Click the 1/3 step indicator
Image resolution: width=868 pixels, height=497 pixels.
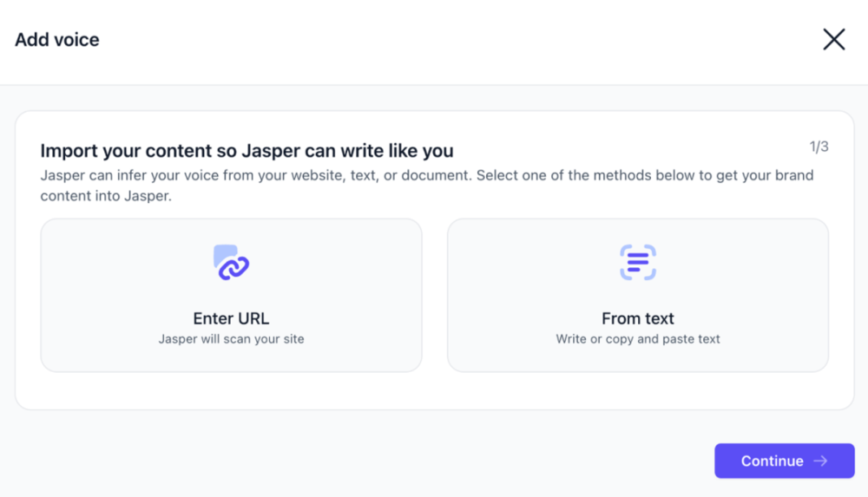(x=819, y=147)
